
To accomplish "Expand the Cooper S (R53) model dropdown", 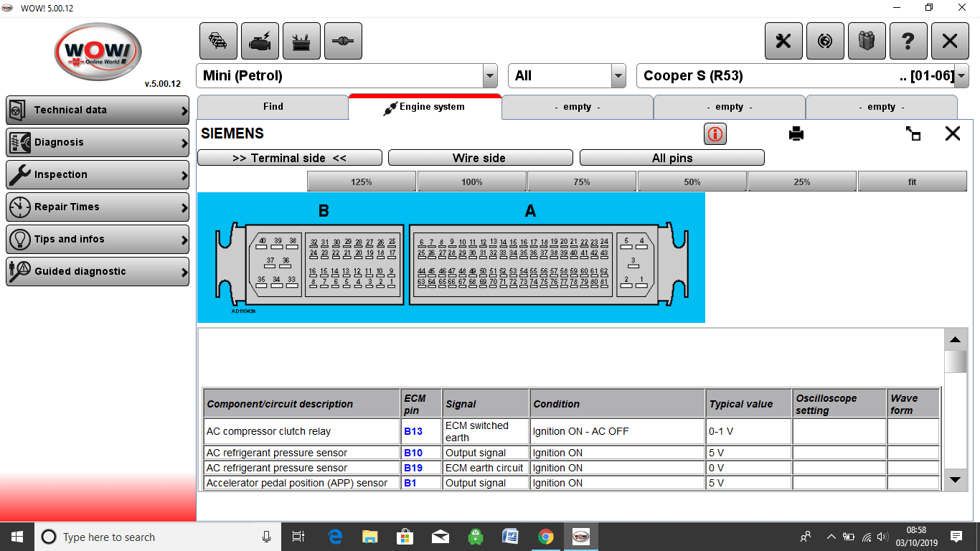I will (x=961, y=76).
